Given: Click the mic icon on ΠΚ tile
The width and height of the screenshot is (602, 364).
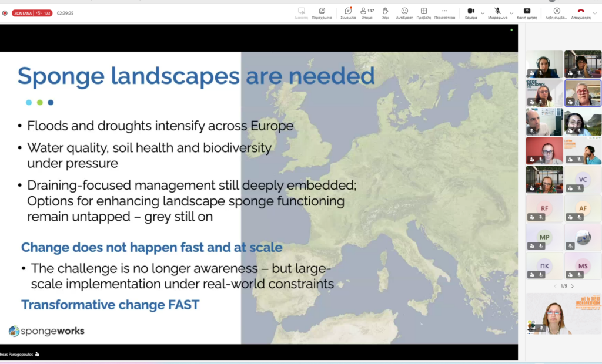Looking at the screenshot, I should (541, 275).
